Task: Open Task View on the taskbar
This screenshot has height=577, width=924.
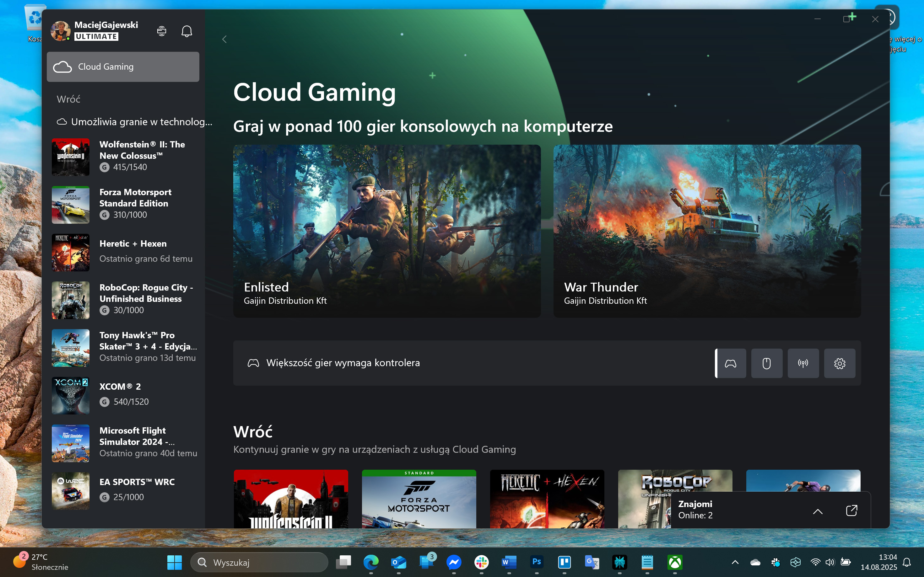Action: pos(343,562)
